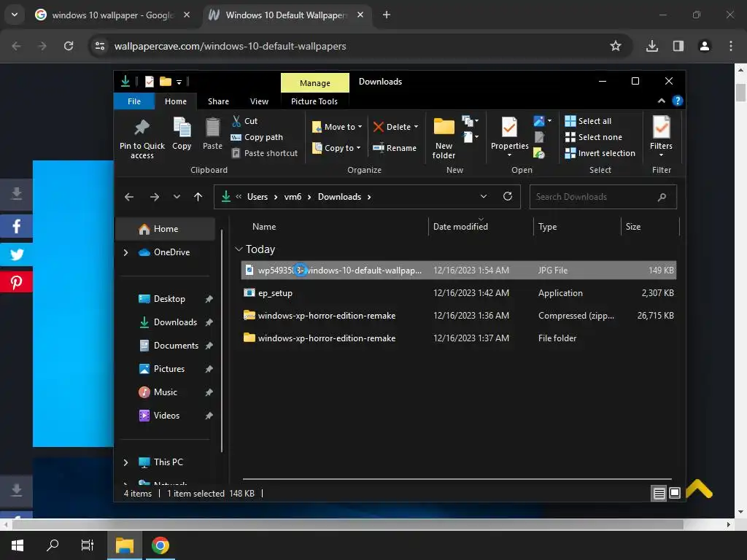Viewport: 747px width, 560px height.
Task: Open Chrome side panel icon
Action: tap(678, 46)
